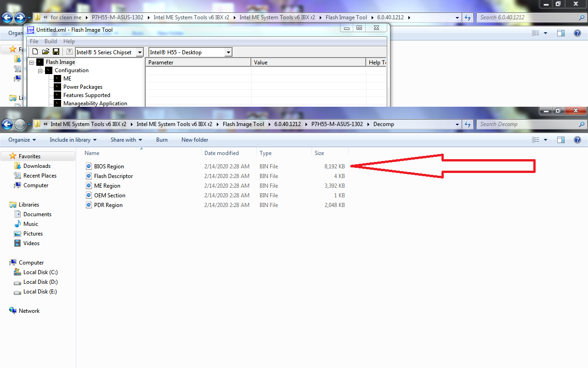Click the ME node black icon
The height and width of the screenshot is (368, 588).
pyautogui.click(x=57, y=79)
